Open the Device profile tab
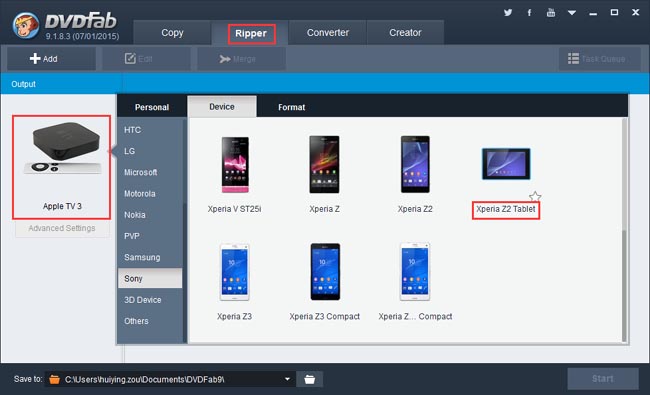The image size is (650, 395). 222,107
